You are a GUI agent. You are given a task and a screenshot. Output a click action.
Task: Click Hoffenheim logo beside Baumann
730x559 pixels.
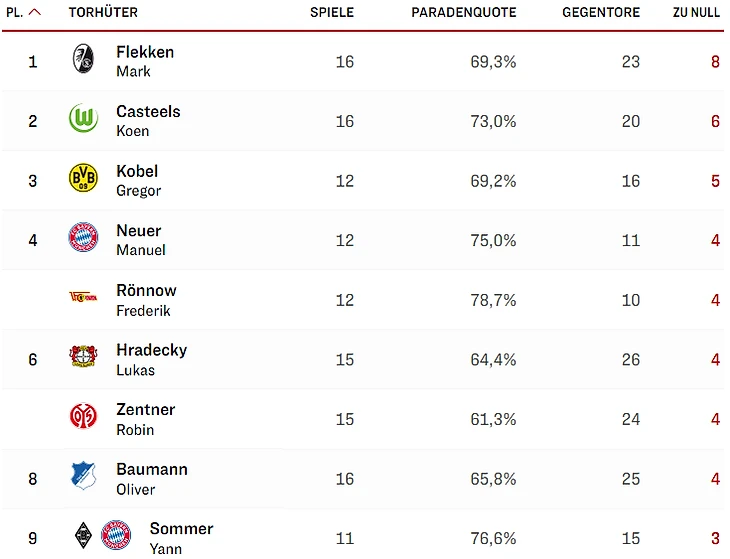[x=83, y=477]
